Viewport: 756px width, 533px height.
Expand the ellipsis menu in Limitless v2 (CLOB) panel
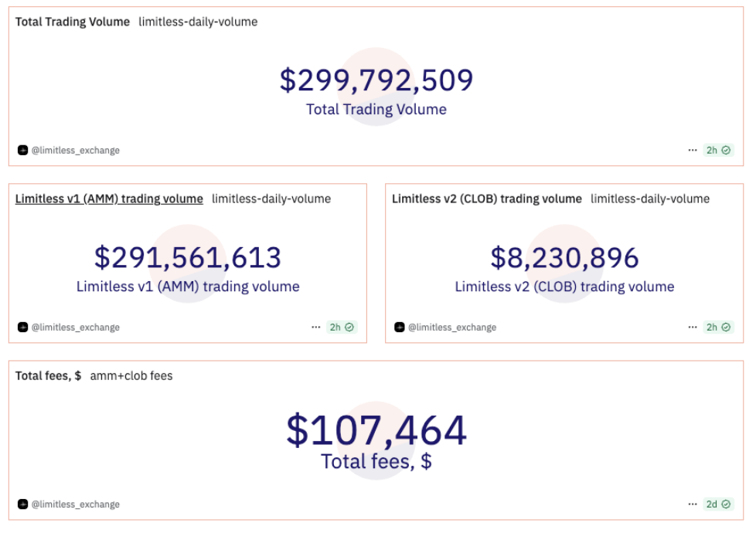693,328
